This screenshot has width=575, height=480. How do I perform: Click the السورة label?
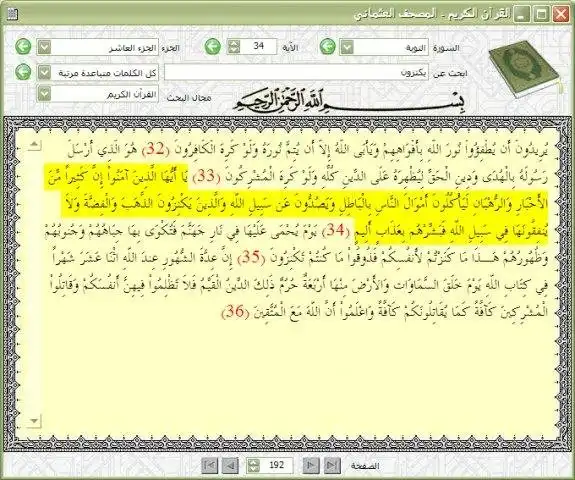click(x=446, y=48)
